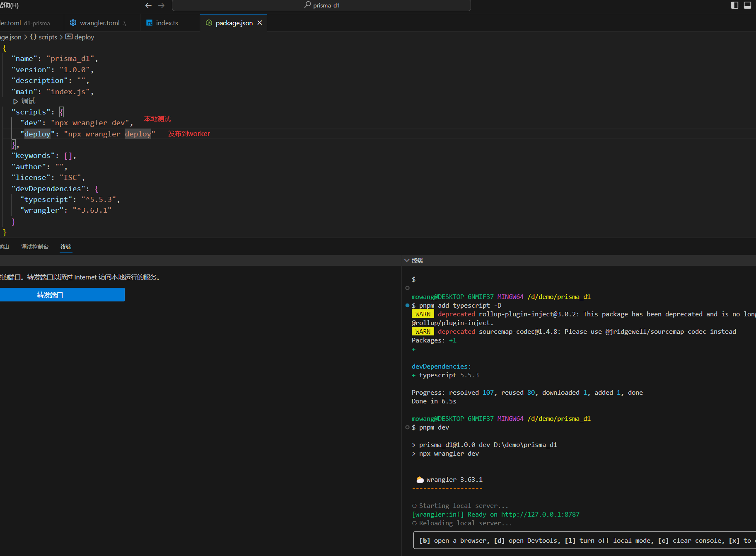Screen dimensions: 756x556
Task: Toggle the bottom panel layout icon
Action: 747,5
